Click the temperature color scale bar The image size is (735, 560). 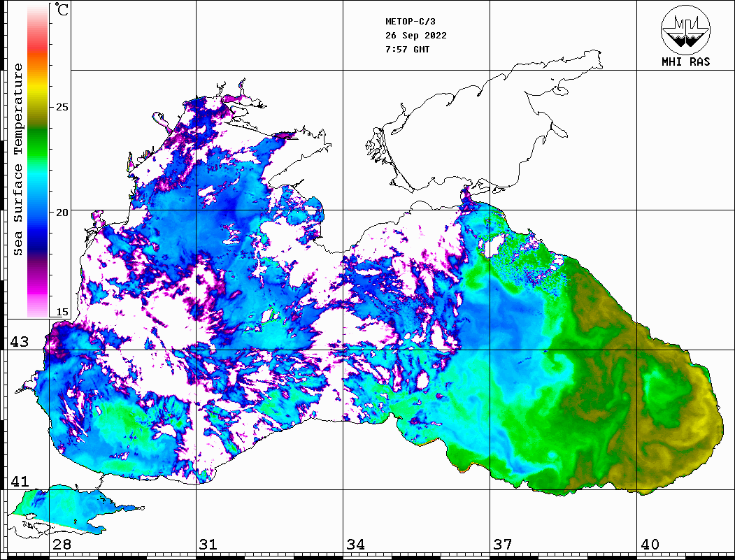pos(38,160)
